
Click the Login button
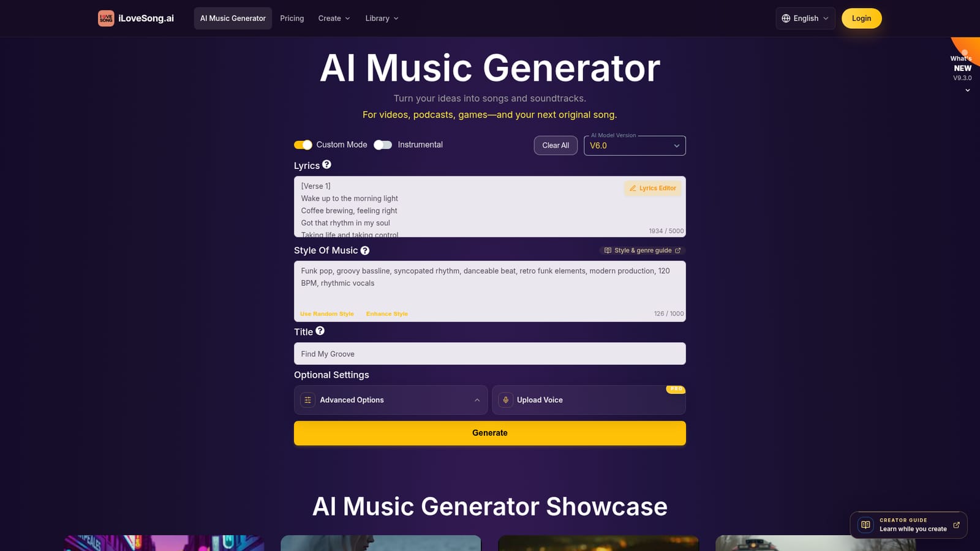click(x=861, y=18)
